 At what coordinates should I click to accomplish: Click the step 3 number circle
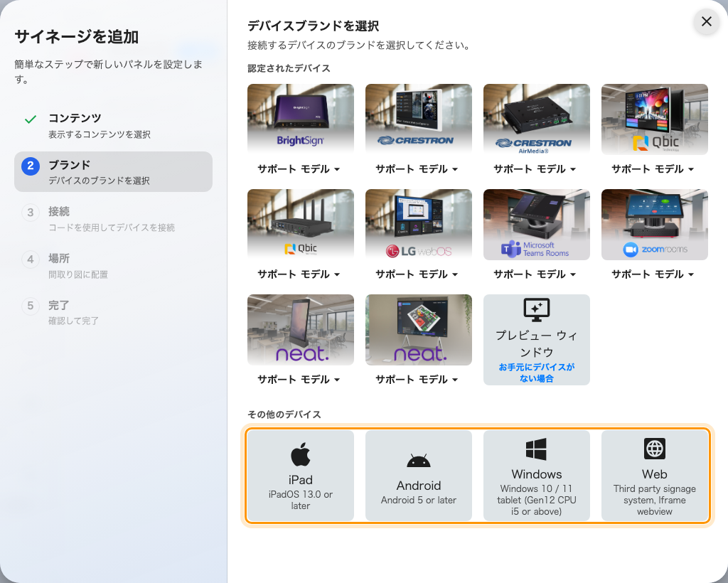click(31, 213)
